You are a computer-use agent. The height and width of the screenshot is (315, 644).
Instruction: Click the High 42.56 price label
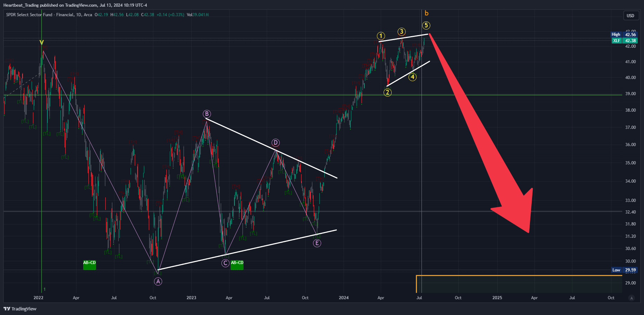coord(624,34)
